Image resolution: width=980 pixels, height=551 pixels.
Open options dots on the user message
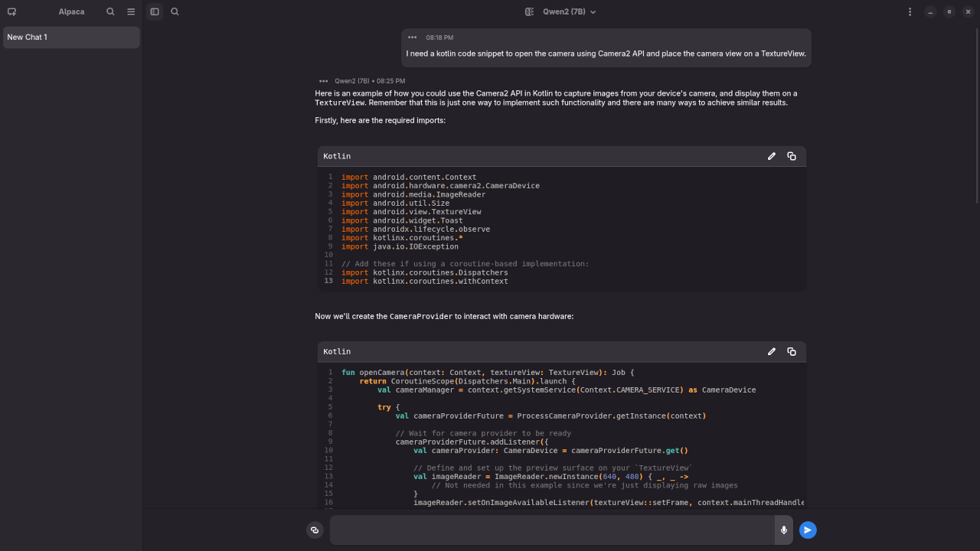click(x=412, y=37)
